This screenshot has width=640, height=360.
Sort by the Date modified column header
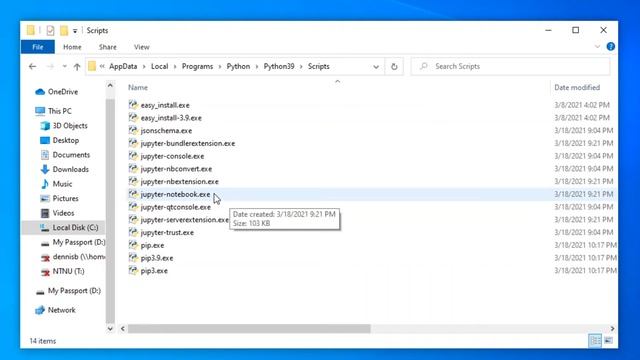click(577, 87)
